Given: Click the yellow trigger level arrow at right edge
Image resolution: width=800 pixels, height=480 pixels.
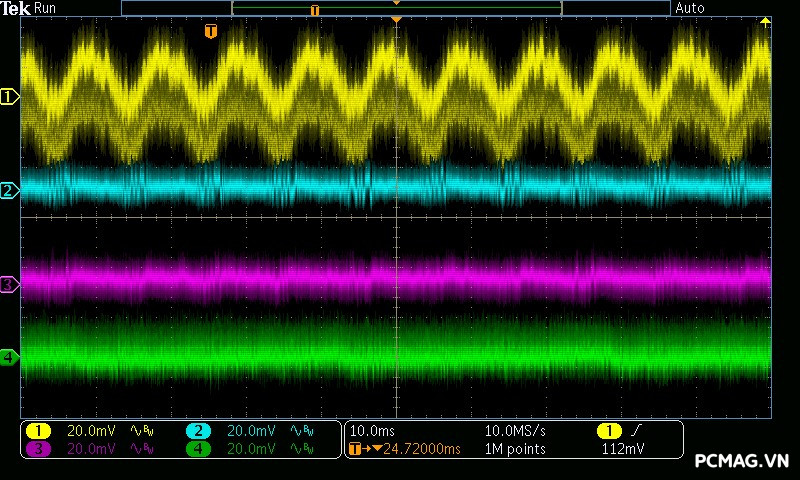Looking at the screenshot, I should (766, 21).
